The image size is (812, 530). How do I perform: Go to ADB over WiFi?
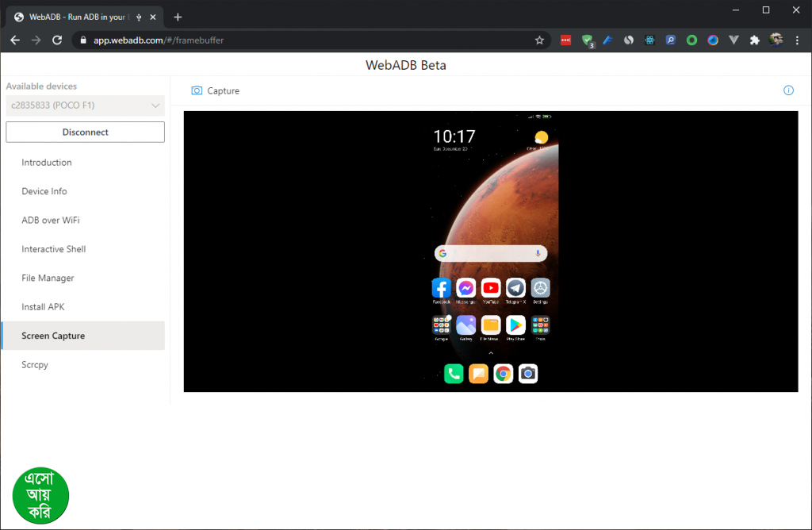coord(51,221)
